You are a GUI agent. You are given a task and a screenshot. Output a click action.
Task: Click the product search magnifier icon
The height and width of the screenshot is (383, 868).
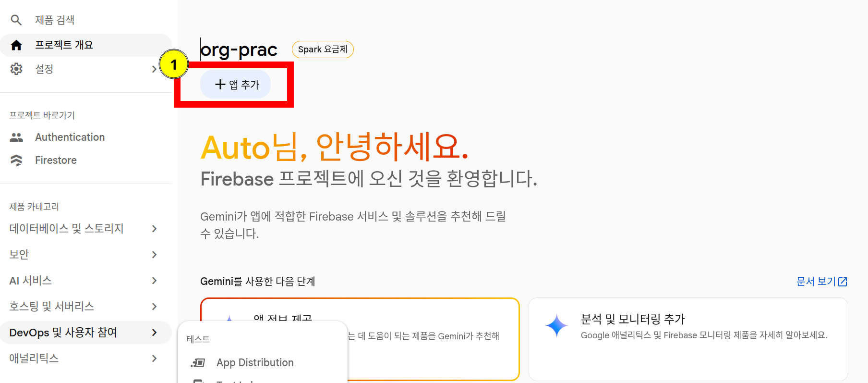(x=16, y=20)
